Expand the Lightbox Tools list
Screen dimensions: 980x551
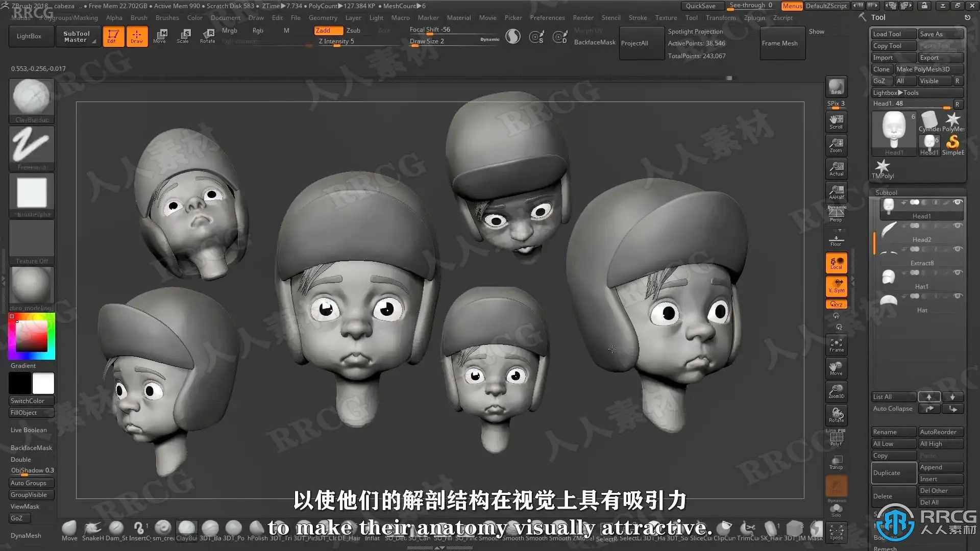[895, 93]
